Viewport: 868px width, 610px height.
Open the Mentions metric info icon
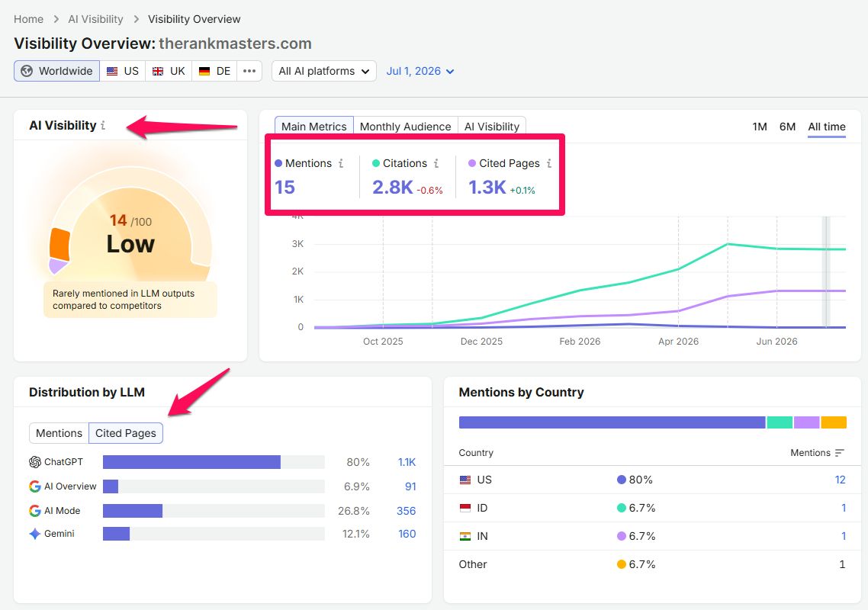click(x=341, y=163)
